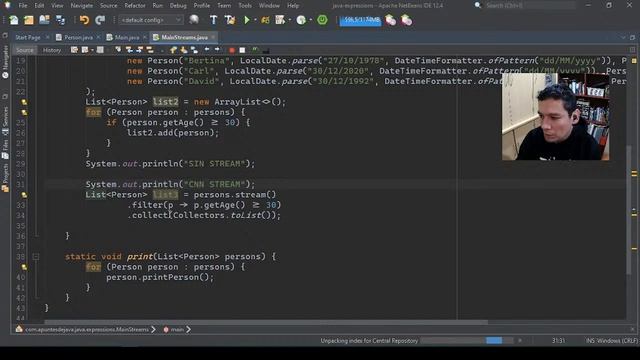Click the hint bulb beside line 'List<Person> list2'

click(24, 102)
